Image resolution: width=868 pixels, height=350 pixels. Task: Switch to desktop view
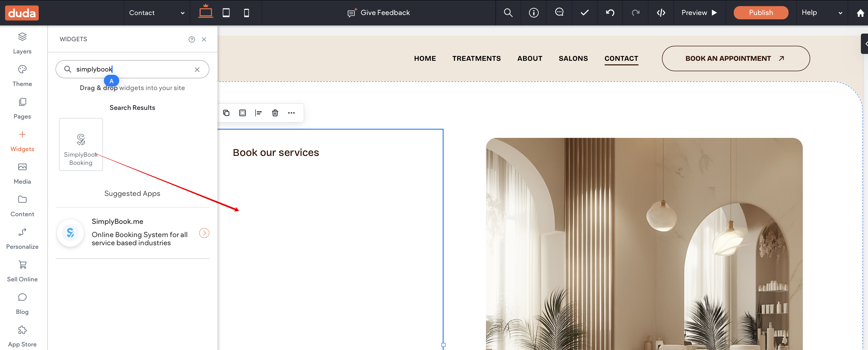205,12
